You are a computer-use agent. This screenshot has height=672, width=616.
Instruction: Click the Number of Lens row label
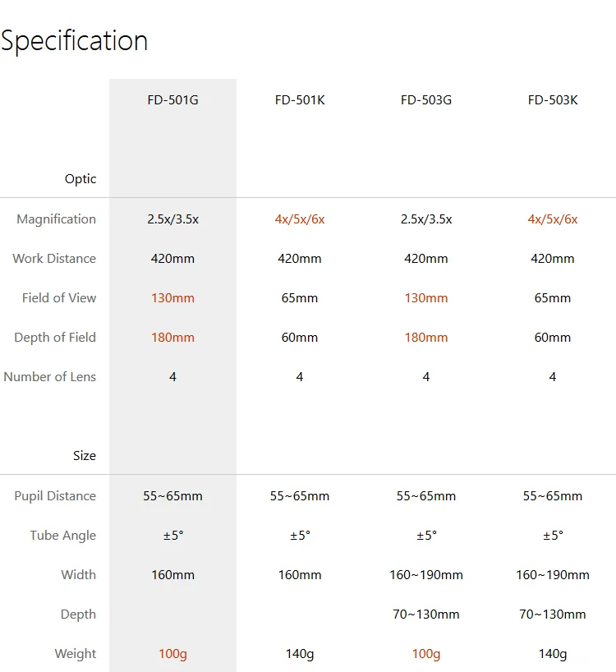click(x=49, y=377)
